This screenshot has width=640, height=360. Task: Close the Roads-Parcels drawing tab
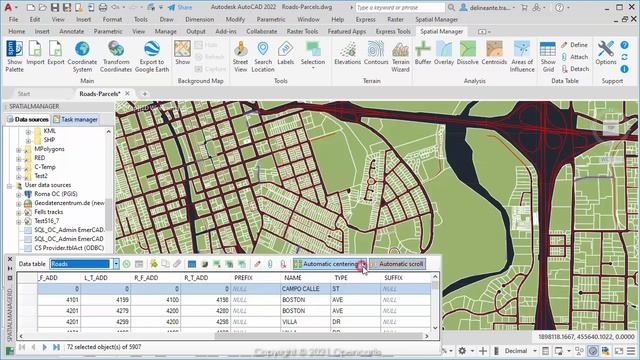tap(128, 93)
